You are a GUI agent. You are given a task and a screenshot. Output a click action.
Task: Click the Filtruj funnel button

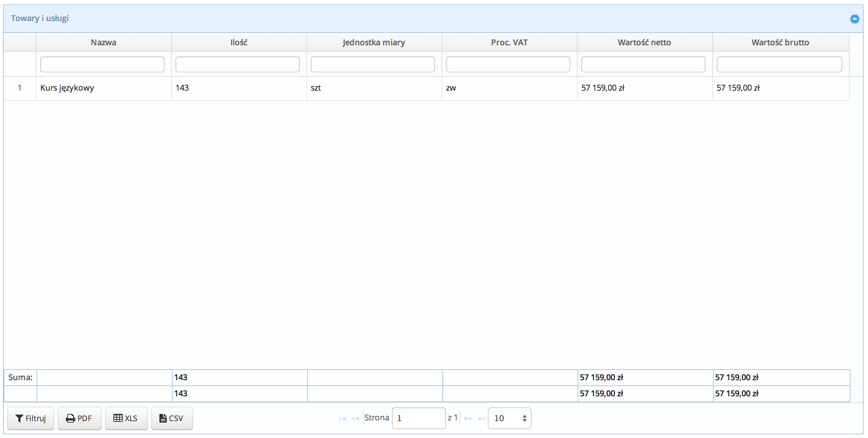pyautogui.click(x=31, y=418)
